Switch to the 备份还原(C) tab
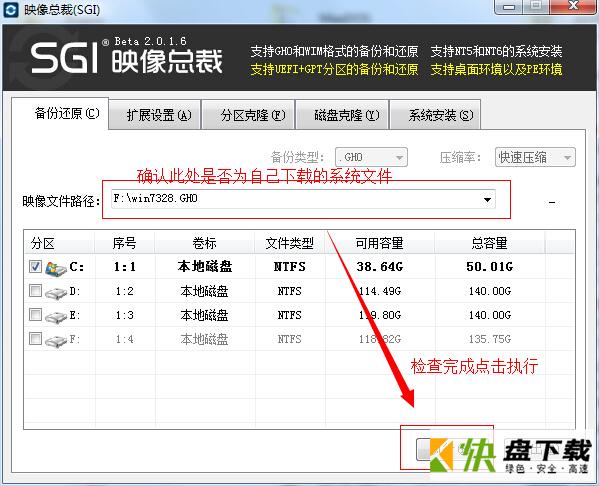599x486 pixels. pyautogui.click(x=60, y=114)
